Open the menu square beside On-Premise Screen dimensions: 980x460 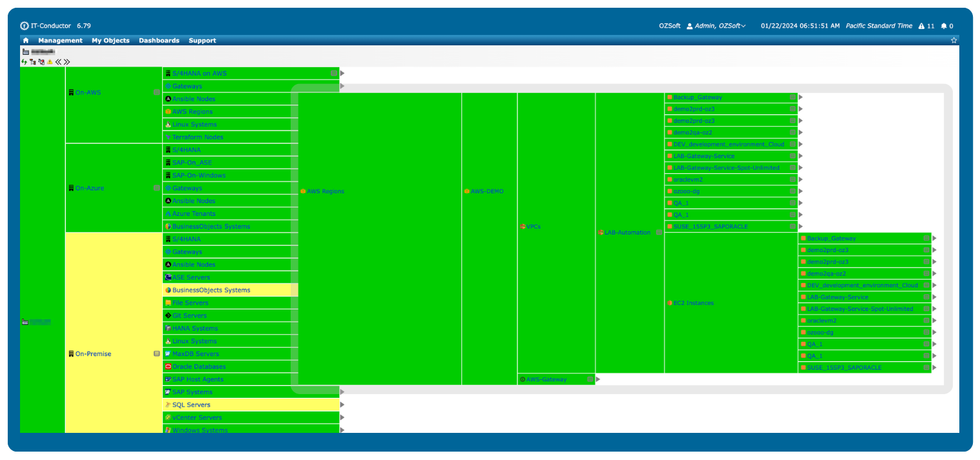(156, 354)
